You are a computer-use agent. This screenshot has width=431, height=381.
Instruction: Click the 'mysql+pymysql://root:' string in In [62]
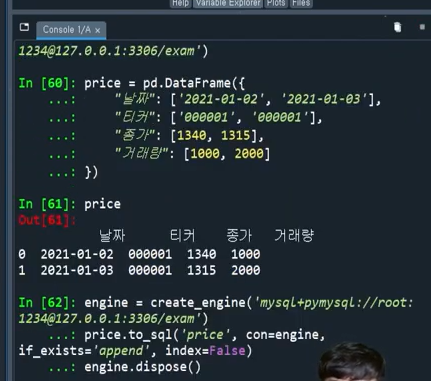333,303
